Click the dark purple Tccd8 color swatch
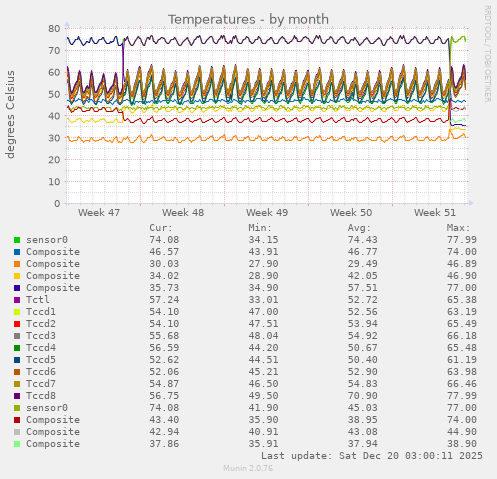The width and height of the screenshot is (497, 479). [17, 396]
